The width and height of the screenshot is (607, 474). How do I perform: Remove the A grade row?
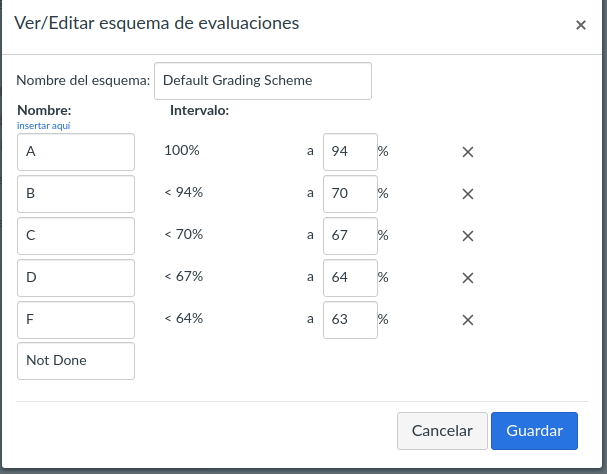(x=467, y=152)
